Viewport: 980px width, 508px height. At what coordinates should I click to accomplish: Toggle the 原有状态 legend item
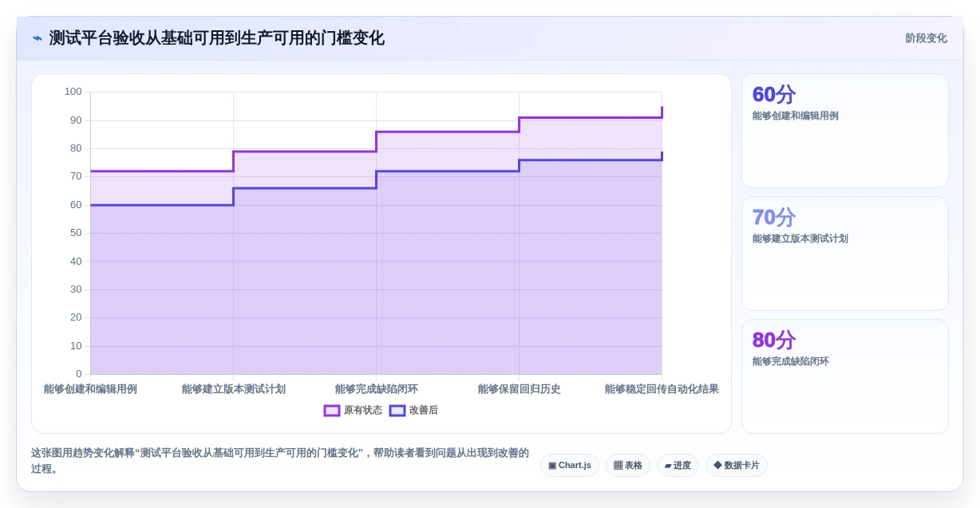(x=353, y=410)
